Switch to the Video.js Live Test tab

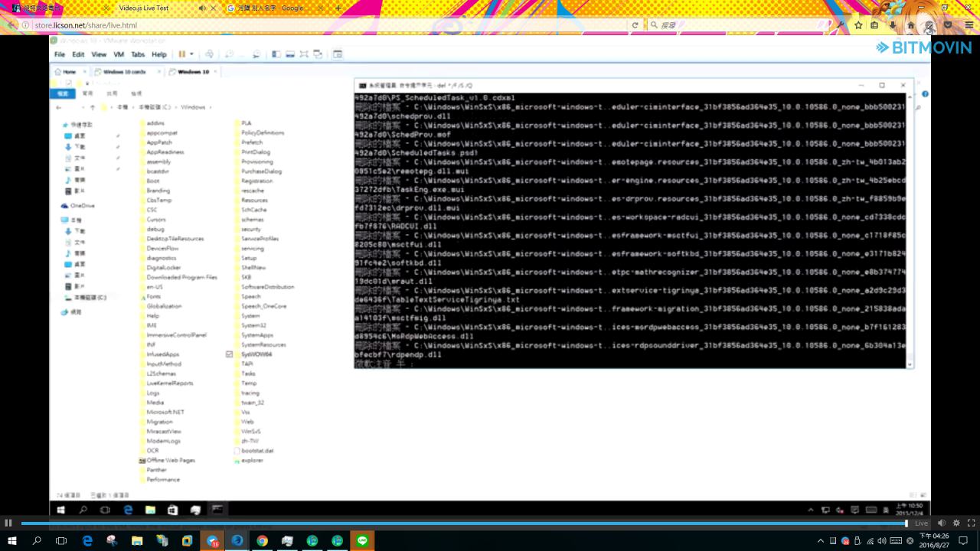point(153,8)
